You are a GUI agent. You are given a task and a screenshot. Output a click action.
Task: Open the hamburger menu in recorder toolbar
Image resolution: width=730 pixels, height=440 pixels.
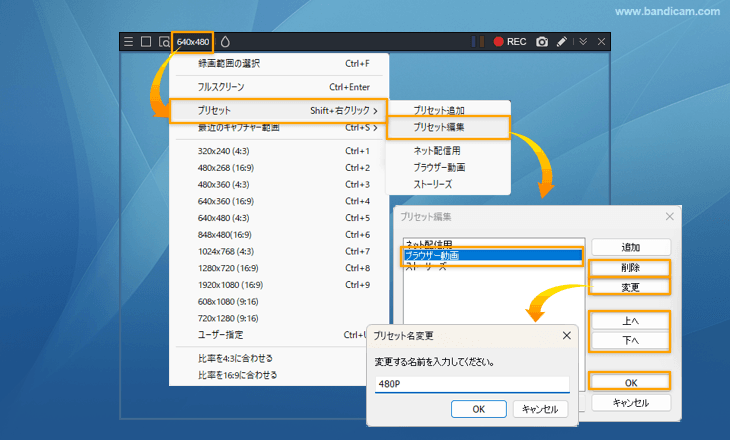coord(128,42)
